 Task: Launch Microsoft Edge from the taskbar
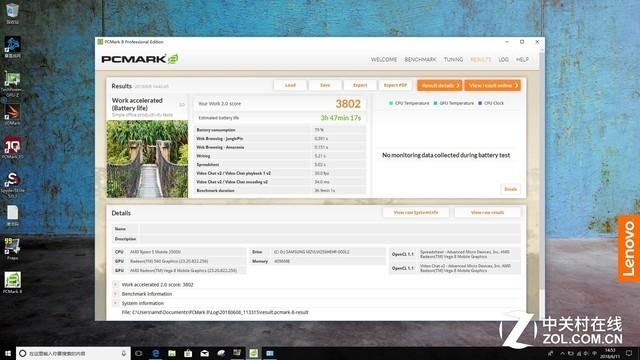[x=156, y=353]
